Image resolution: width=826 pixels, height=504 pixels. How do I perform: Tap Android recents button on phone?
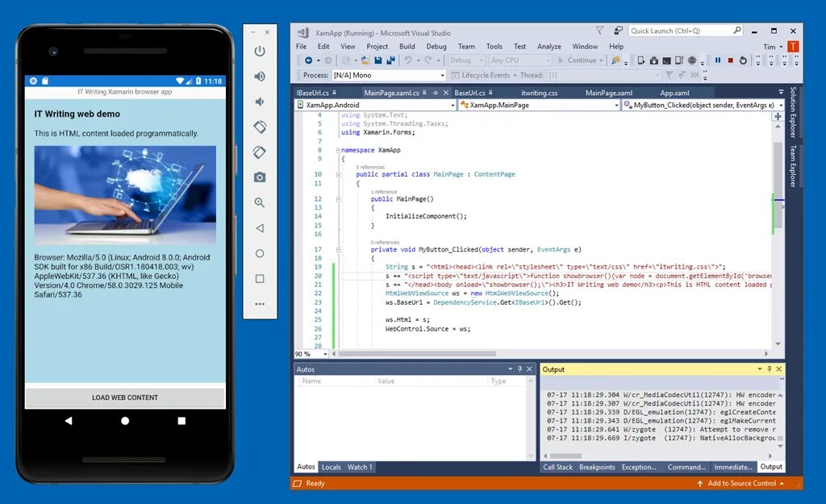coord(181,421)
